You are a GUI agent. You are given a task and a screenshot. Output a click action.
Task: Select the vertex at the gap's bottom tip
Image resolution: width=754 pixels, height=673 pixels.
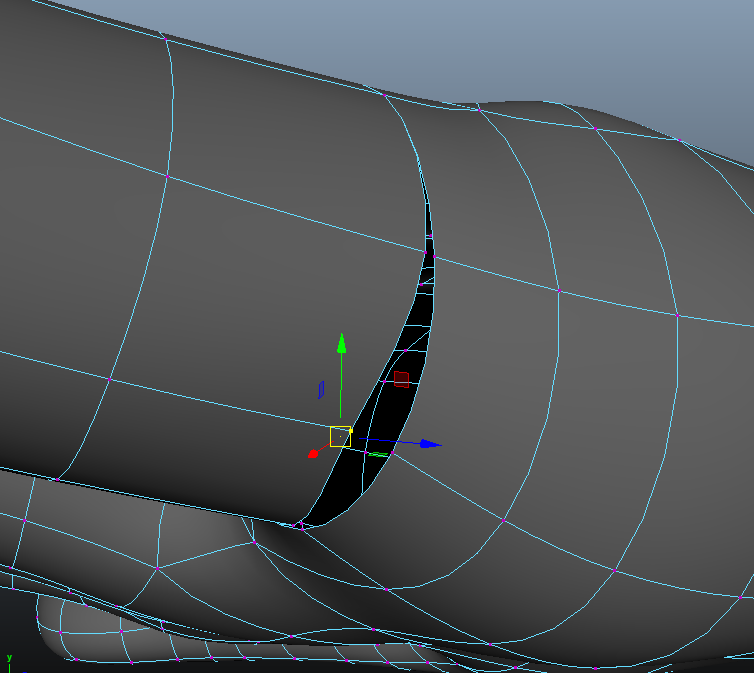[x=300, y=524]
